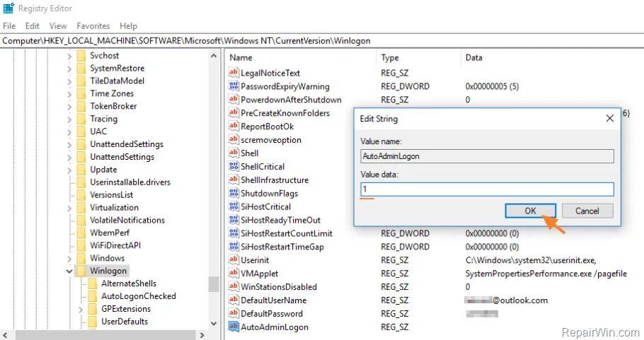Click the AutoAdminLogon value icon
The image size is (644, 340).
234,327
